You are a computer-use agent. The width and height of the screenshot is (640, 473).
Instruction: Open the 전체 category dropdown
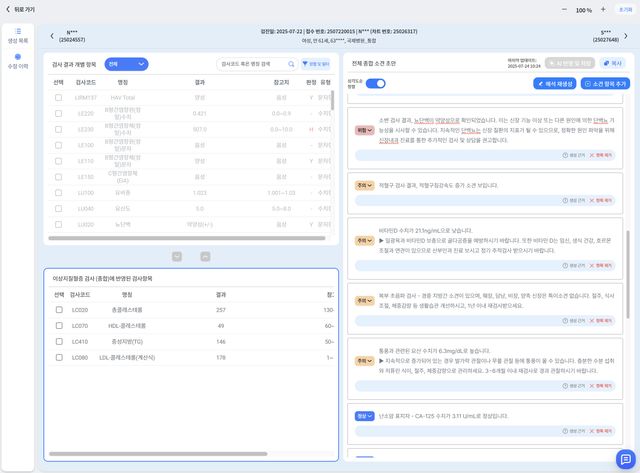tap(127, 64)
